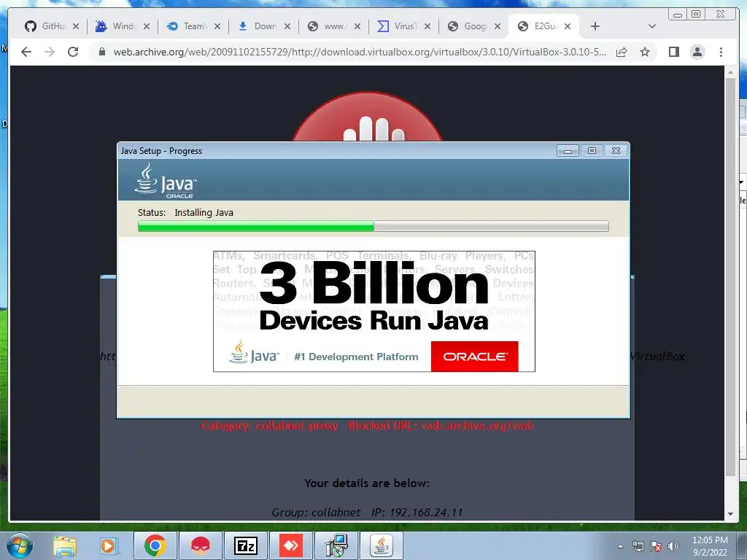Close the TeamViewer tab

[x=217, y=27]
